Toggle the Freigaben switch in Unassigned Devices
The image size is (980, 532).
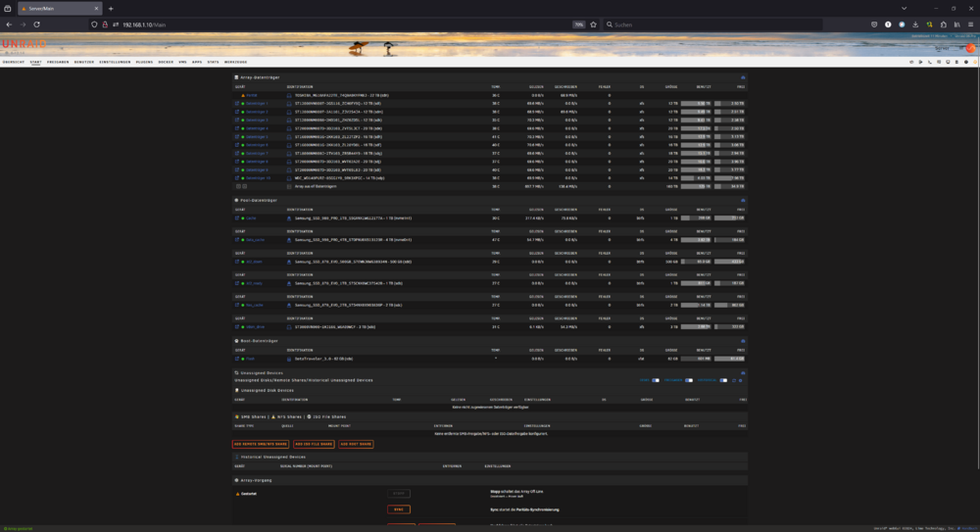point(689,380)
